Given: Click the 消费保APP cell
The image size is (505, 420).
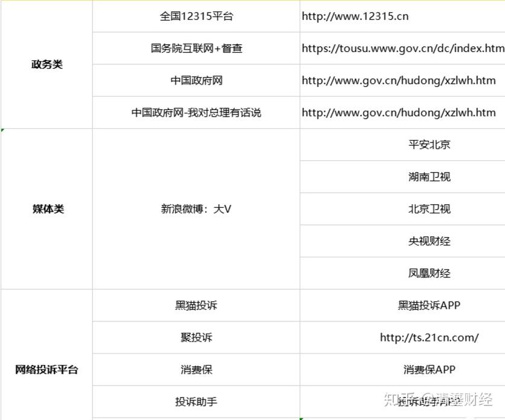Looking at the screenshot, I should click(x=402, y=369).
